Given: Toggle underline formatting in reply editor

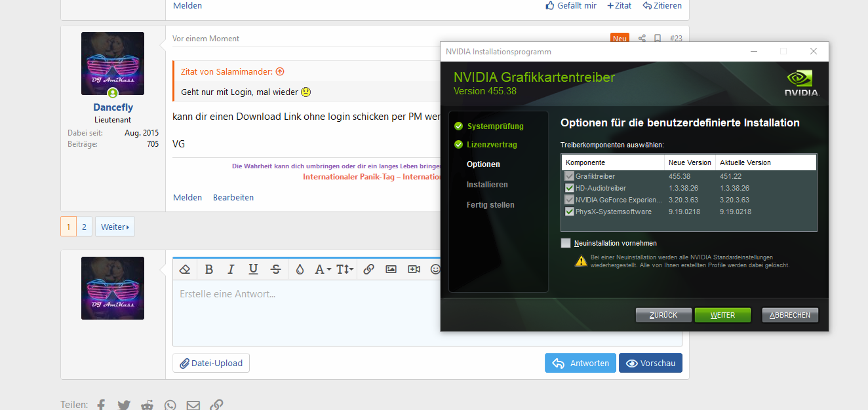Looking at the screenshot, I should [x=253, y=269].
